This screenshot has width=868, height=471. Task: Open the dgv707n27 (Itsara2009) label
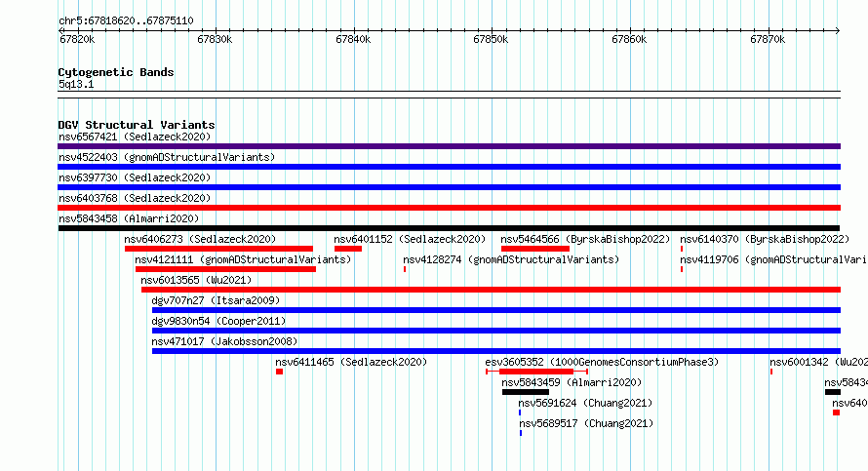click(216, 300)
